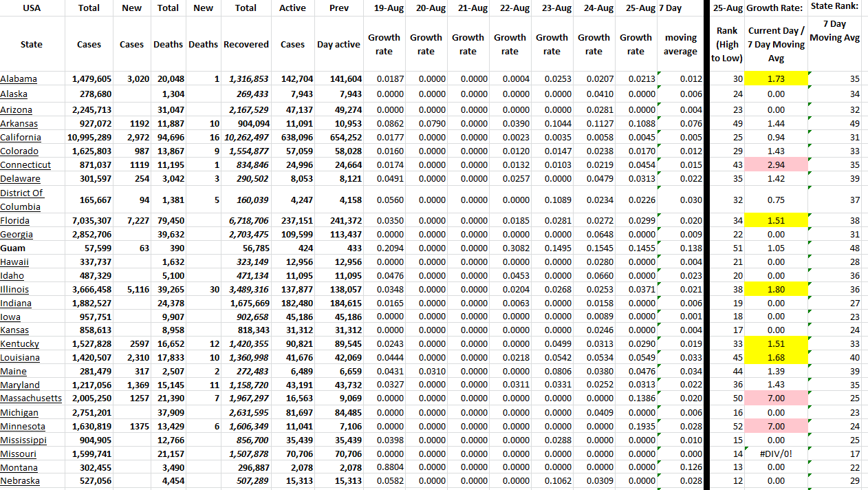This screenshot has height=490, width=868.
Task: Open the Kentucky hyperlink
Action: tap(20, 343)
